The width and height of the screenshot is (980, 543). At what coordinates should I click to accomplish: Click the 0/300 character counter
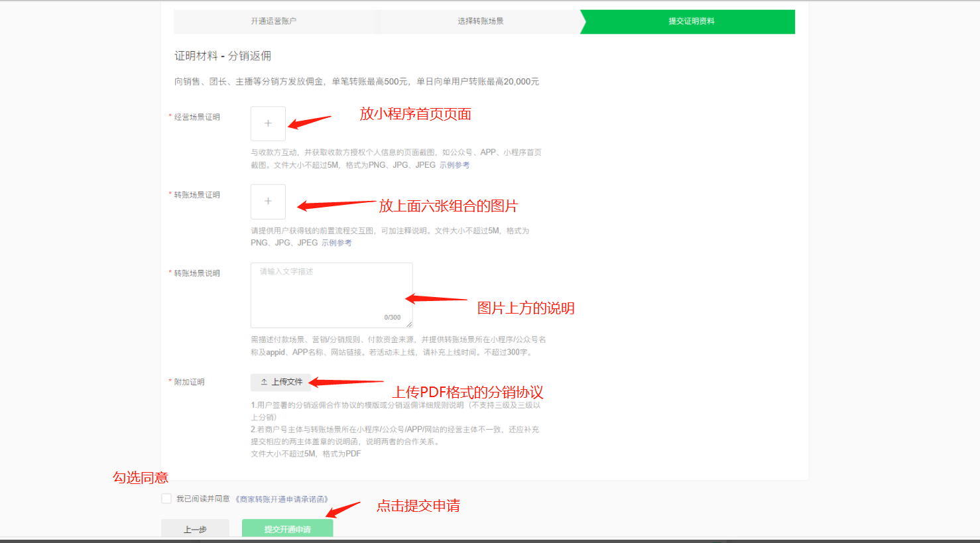point(392,318)
